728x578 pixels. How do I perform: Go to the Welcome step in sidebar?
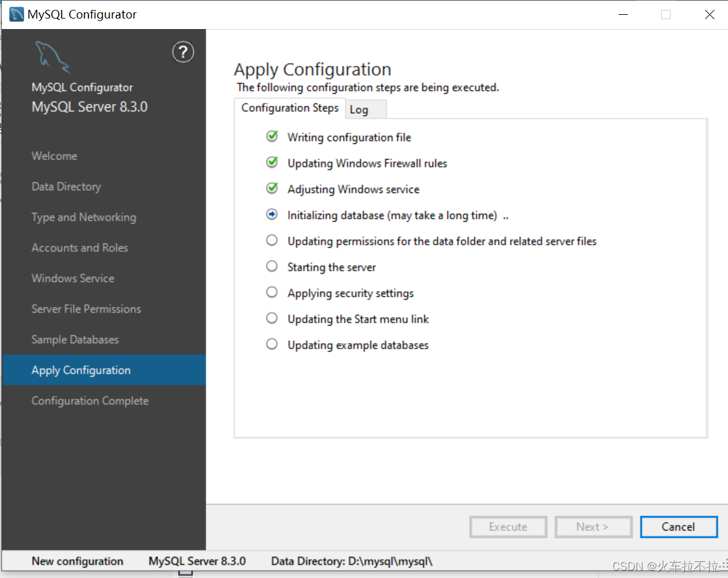point(54,156)
